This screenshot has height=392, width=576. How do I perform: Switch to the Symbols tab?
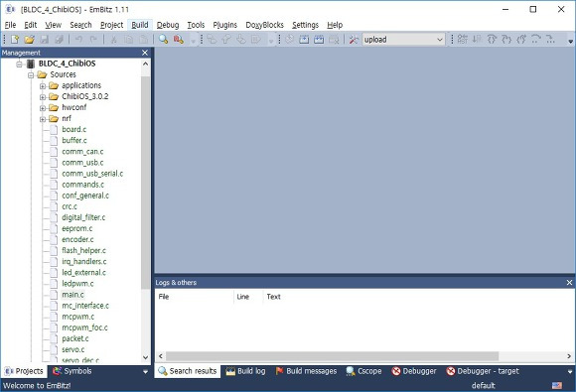72,371
